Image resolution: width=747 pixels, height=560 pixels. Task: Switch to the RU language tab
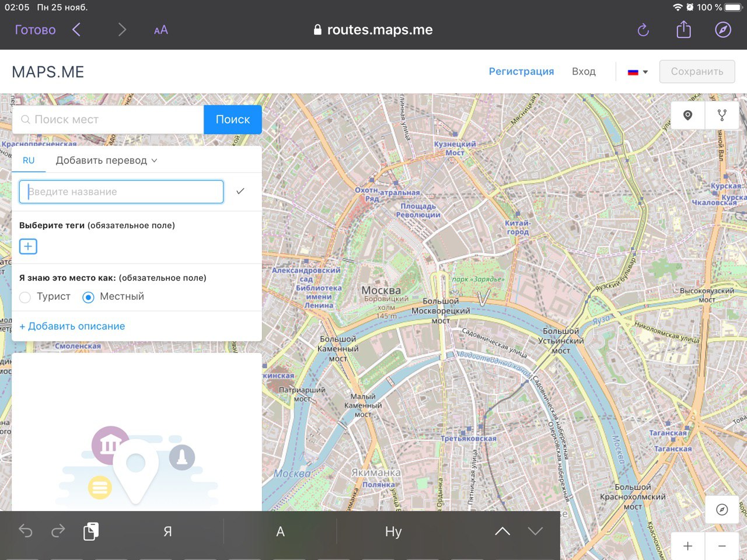tap(29, 160)
